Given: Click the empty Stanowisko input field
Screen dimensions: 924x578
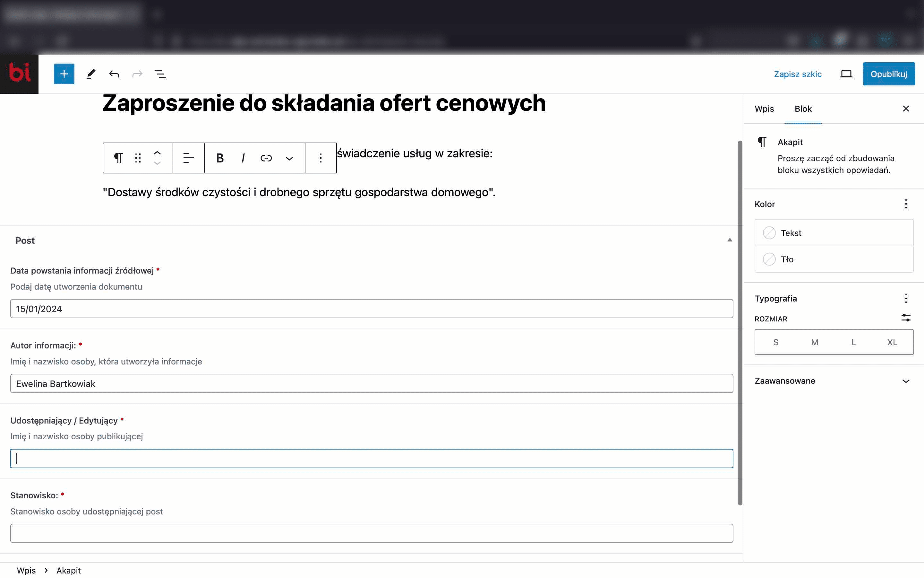Looking at the screenshot, I should coord(372,533).
